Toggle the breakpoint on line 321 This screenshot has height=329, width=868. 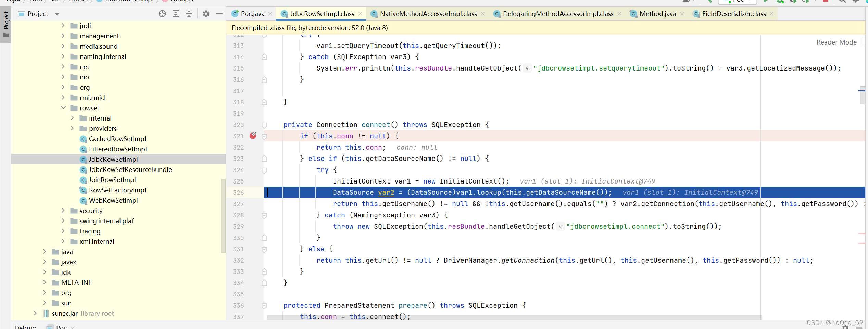(x=253, y=136)
